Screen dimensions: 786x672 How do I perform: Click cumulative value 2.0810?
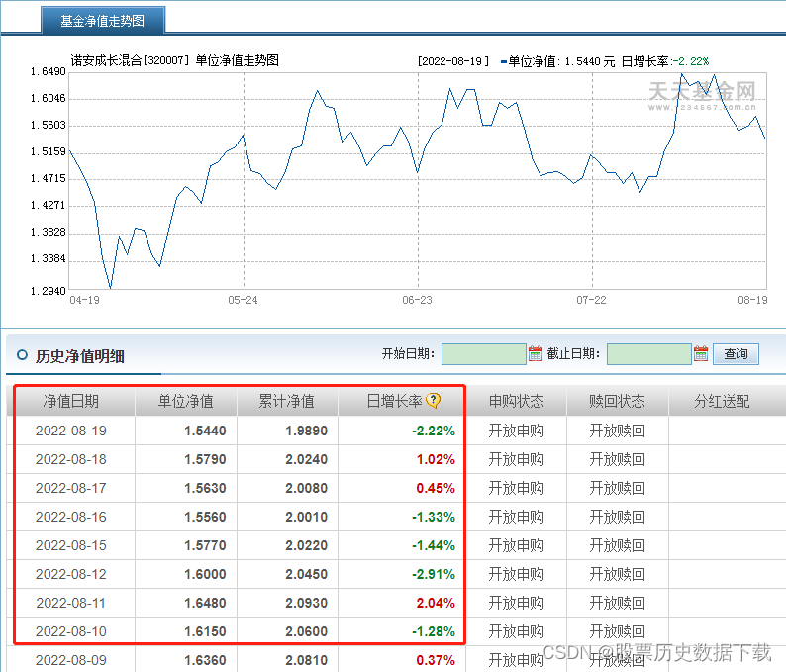tap(306, 660)
